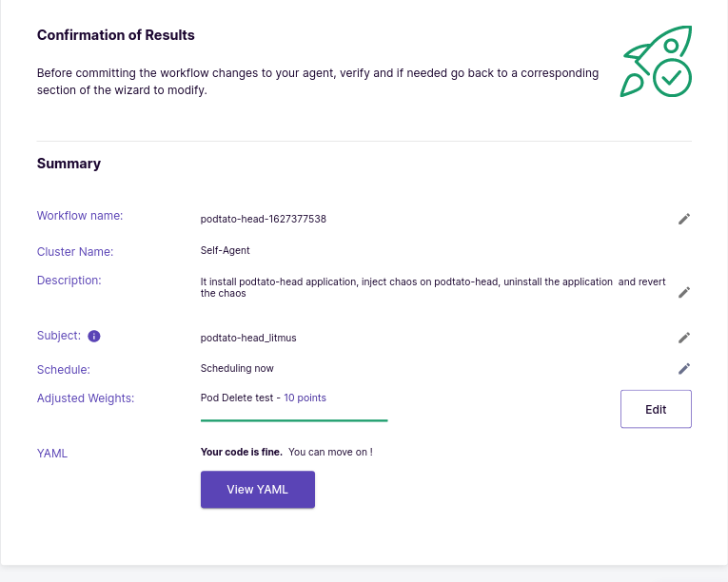The height and width of the screenshot is (582, 728).
Task: Click the green rocket checkmark illustration
Action: pyautogui.click(x=656, y=61)
